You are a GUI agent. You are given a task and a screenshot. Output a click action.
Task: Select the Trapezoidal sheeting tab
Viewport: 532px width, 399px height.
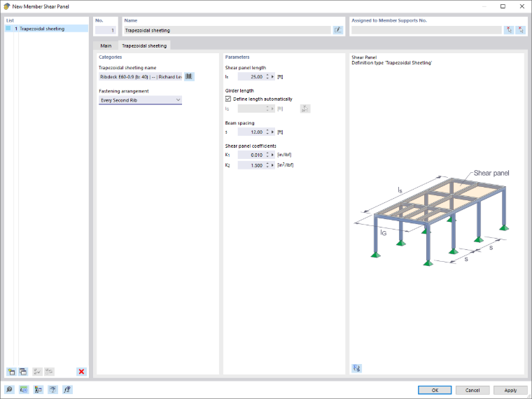(144, 45)
